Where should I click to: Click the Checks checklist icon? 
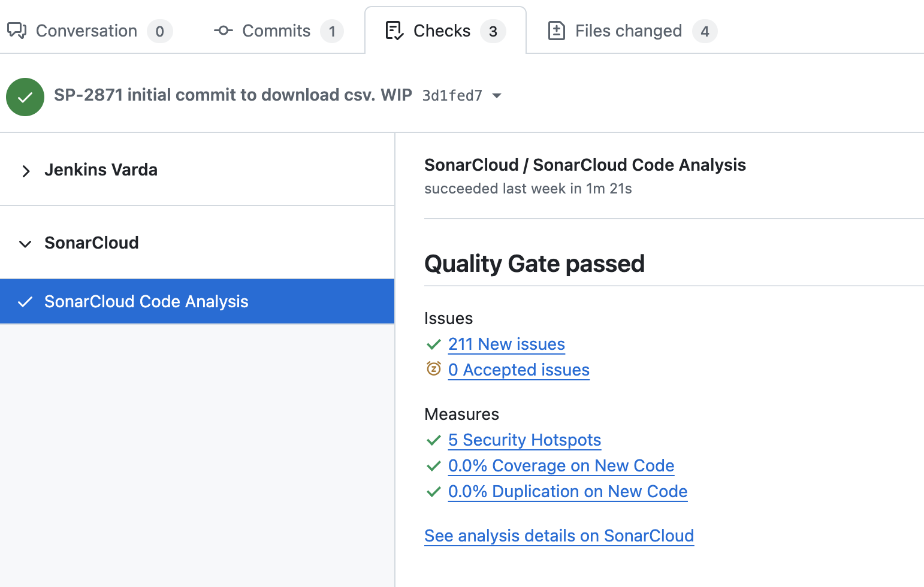(394, 31)
